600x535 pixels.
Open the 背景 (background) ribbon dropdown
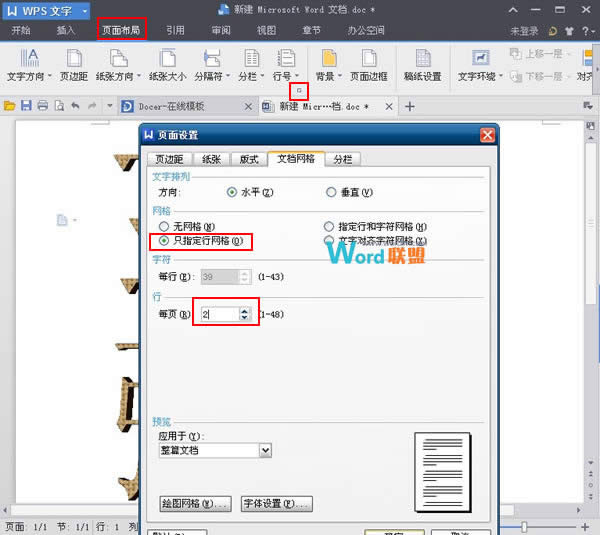pos(325,76)
